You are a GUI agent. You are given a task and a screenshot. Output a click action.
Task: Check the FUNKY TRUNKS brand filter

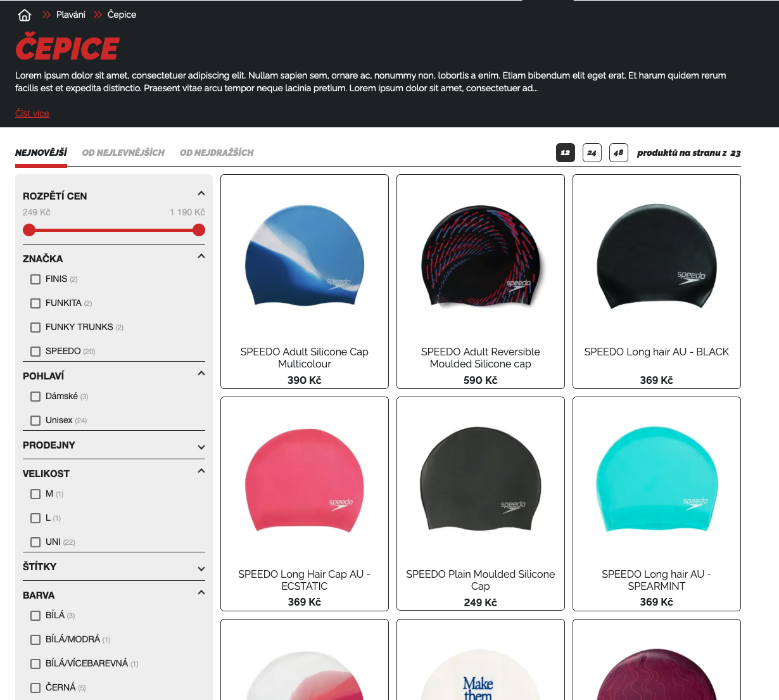coord(35,328)
